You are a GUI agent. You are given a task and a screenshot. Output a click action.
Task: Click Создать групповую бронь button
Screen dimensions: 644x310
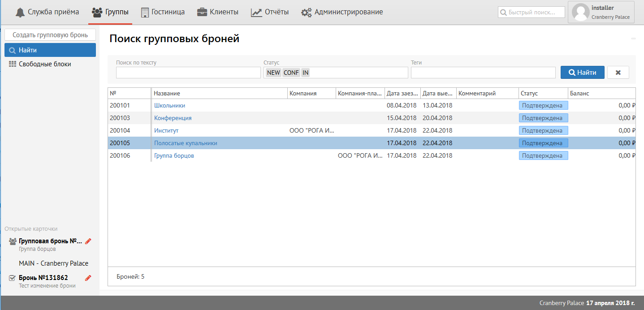(50, 35)
